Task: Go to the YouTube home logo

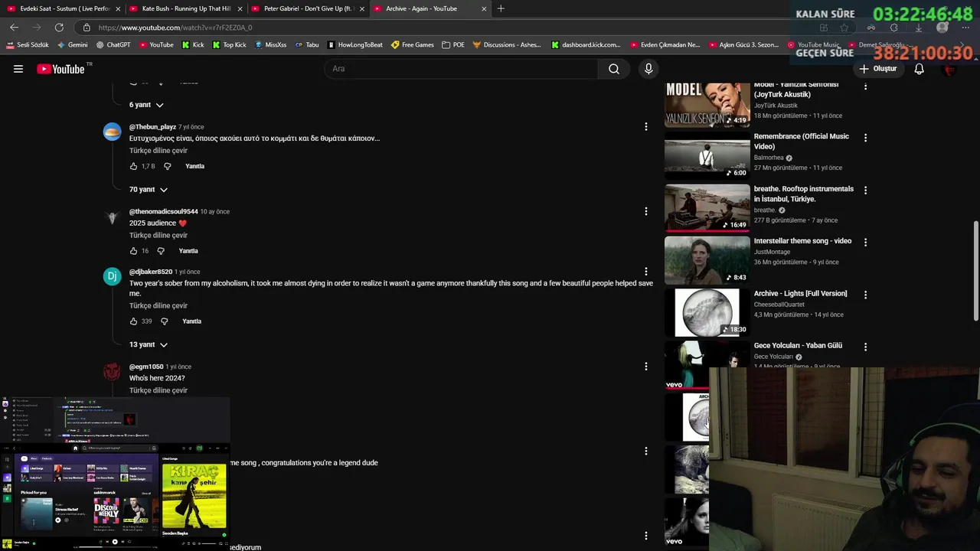Action: click(x=60, y=69)
